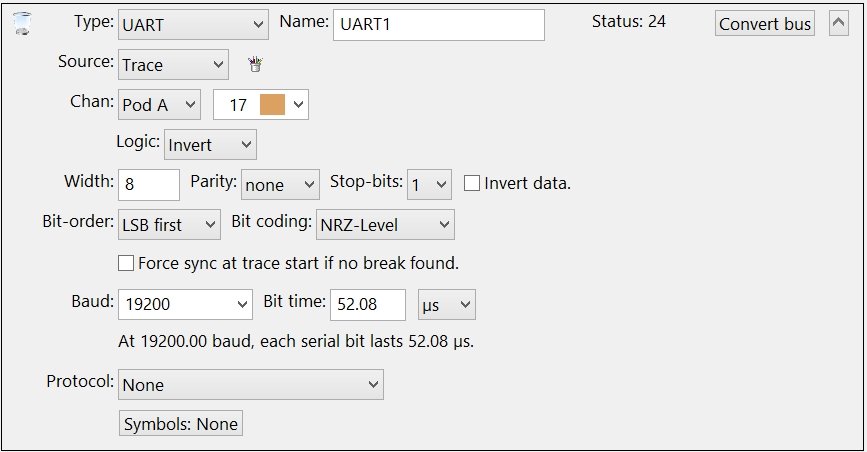Screen dimensions: 867x452
Task: Open the Logic dropdown set to Invert
Action: pyautogui.click(x=210, y=145)
